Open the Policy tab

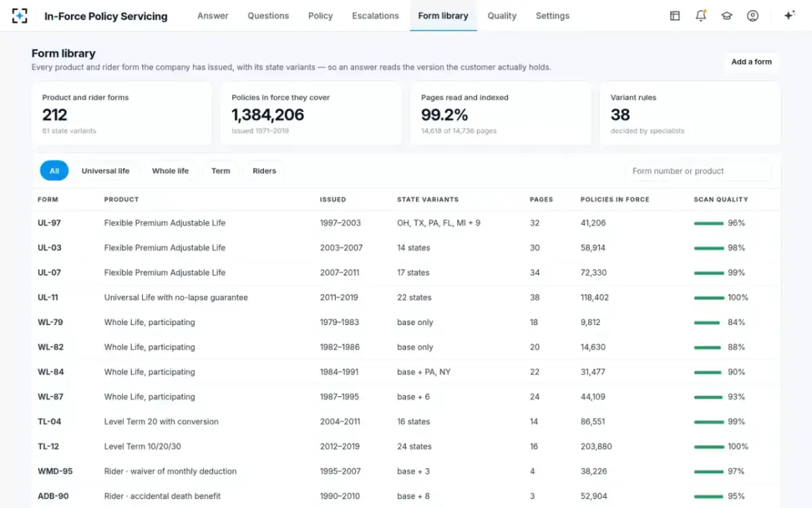[x=320, y=16]
